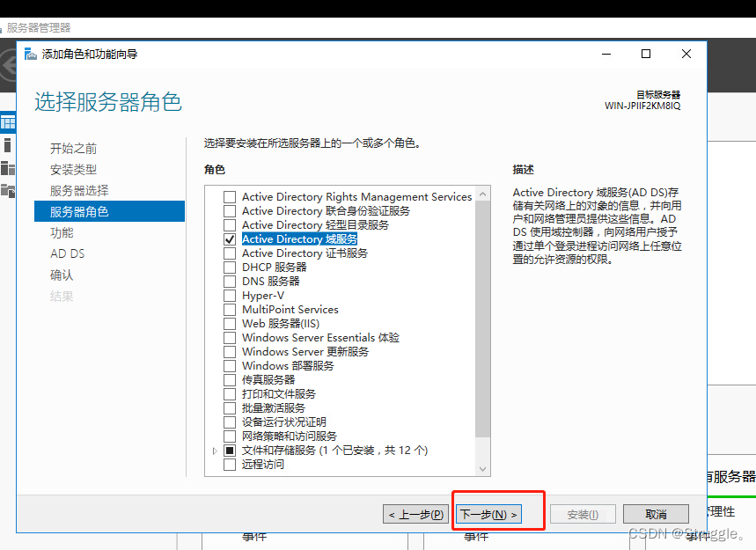
Task: Select 远程访问 role label
Action: (x=263, y=464)
